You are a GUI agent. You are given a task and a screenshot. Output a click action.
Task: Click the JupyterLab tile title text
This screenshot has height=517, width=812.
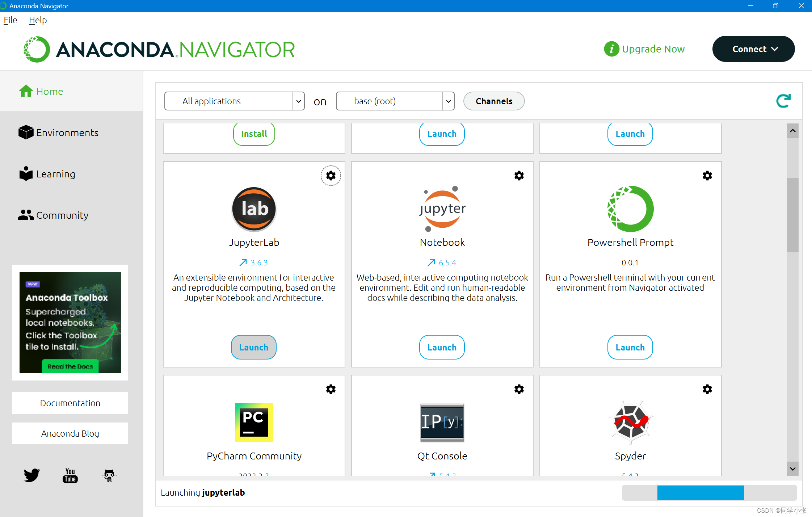(x=254, y=242)
